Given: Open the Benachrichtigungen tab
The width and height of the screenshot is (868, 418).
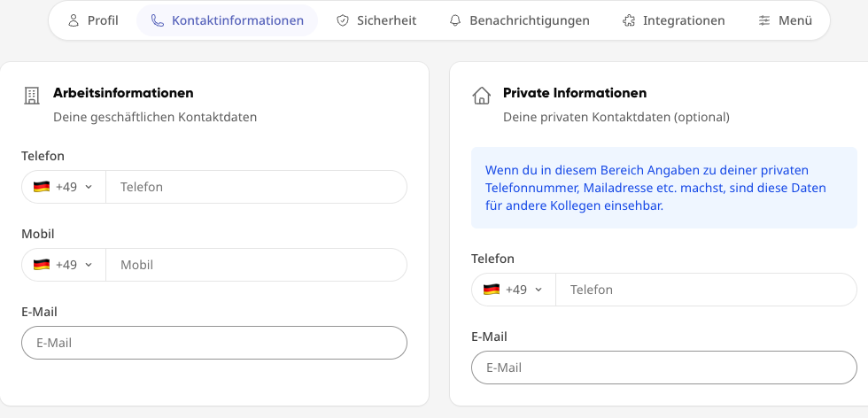Looking at the screenshot, I should pos(519,20).
